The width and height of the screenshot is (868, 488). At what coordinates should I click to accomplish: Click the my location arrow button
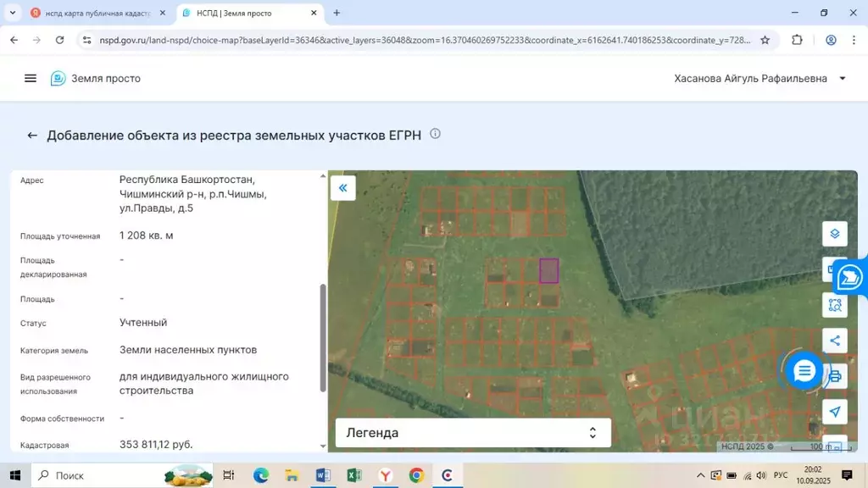[x=835, y=412]
